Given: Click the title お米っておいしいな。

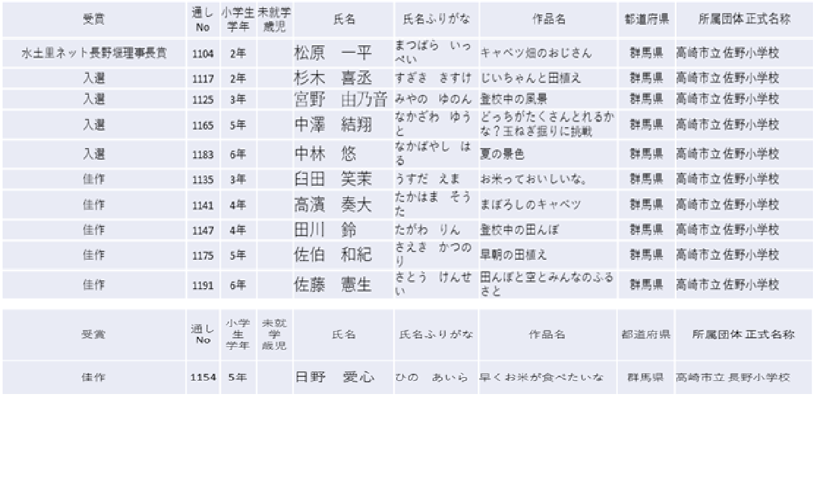Looking at the screenshot, I should 533,179.
